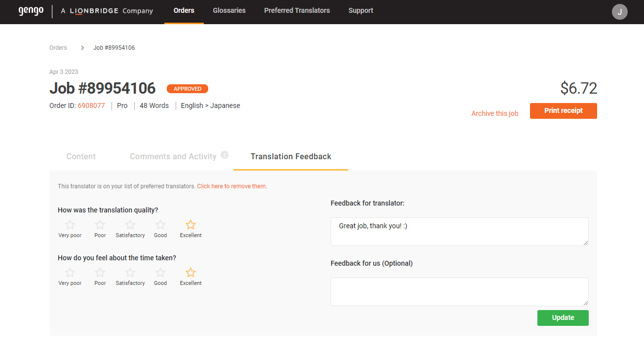Click the Print receipt button
644x350 pixels.
(x=564, y=111)
